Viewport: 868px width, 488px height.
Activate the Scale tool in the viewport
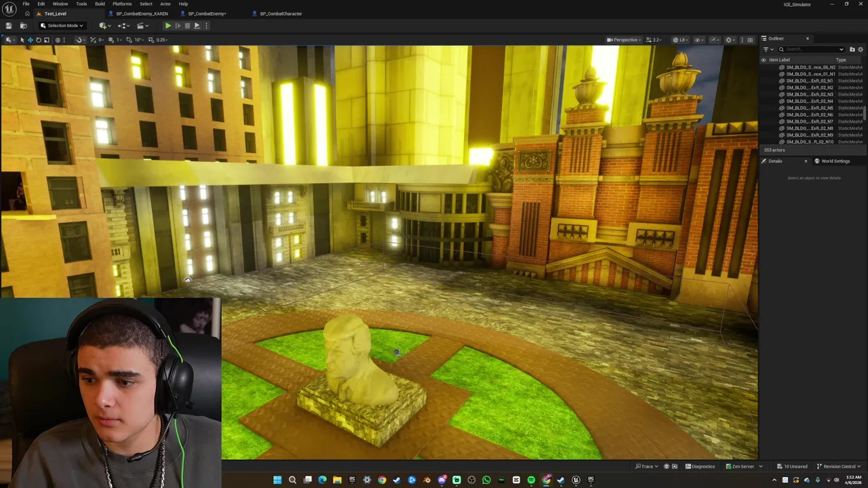click(46, 40)
